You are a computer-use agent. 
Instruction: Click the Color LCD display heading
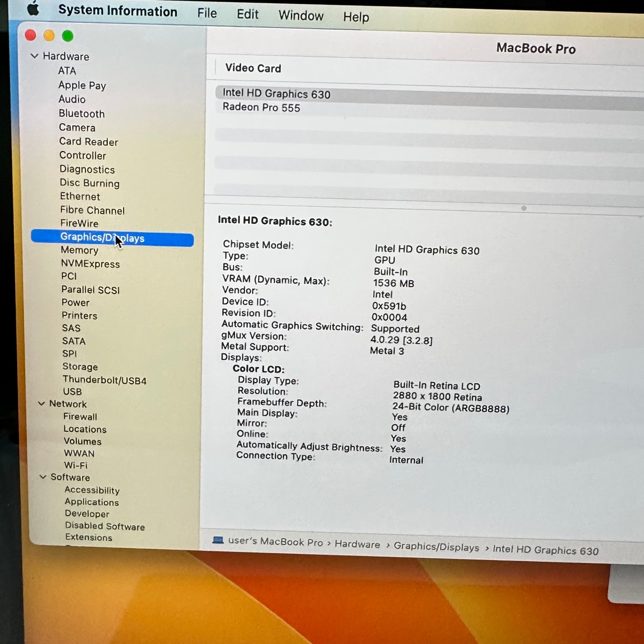(258, 369)
